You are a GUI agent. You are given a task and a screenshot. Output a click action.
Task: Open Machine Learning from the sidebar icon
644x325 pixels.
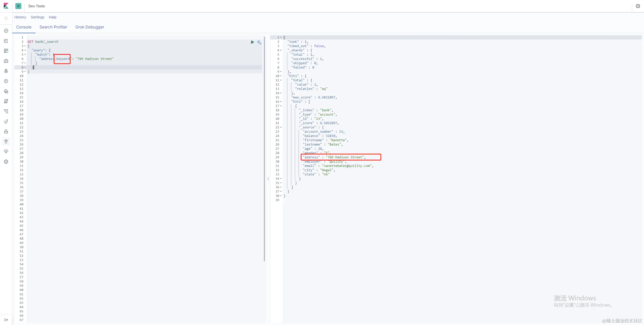tap(6, 81)
